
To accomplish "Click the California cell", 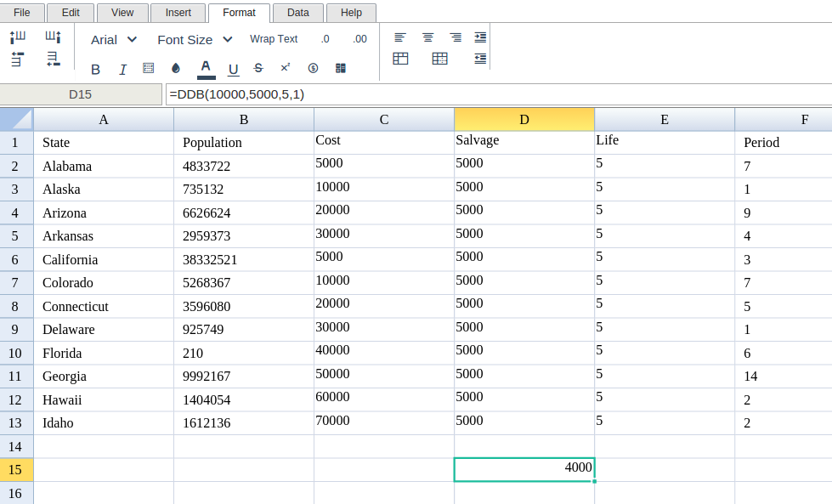I will pos(104,259).
